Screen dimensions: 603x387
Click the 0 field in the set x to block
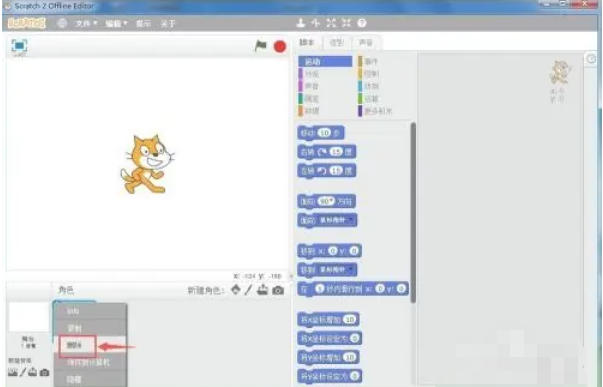(355, 338)
